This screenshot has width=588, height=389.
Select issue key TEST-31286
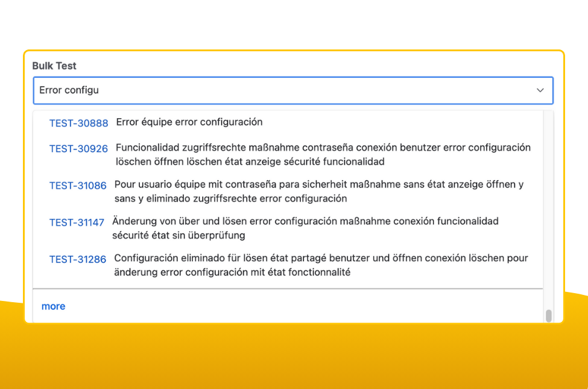(78, 259)
